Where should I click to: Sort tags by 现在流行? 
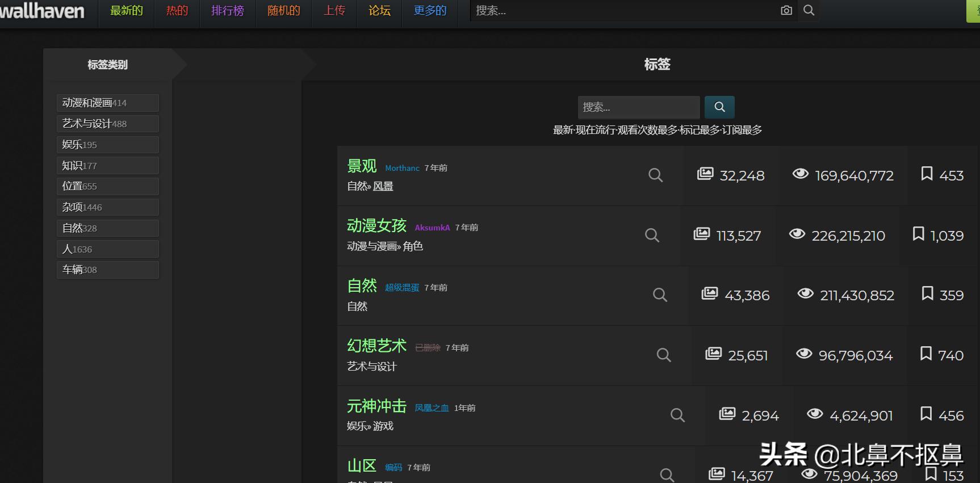pyautogui.click(x=595, y=130)
